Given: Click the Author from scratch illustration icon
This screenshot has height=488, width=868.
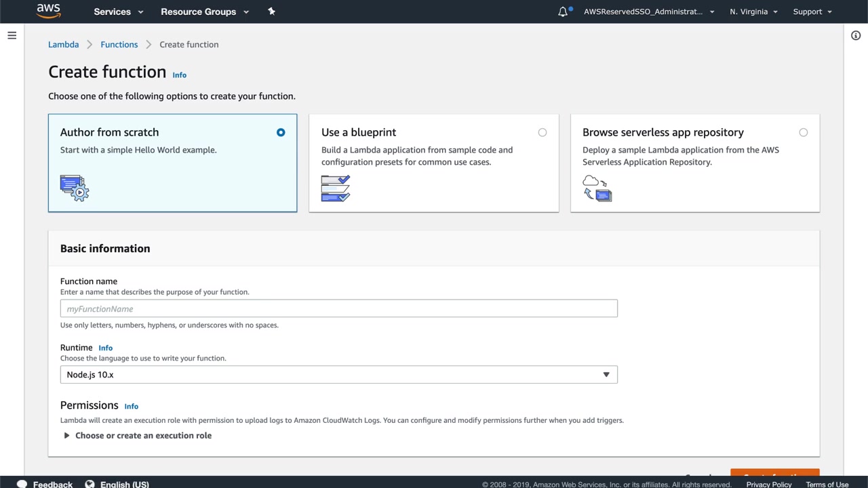Looking at the screenshot, I should coord(74,188).
